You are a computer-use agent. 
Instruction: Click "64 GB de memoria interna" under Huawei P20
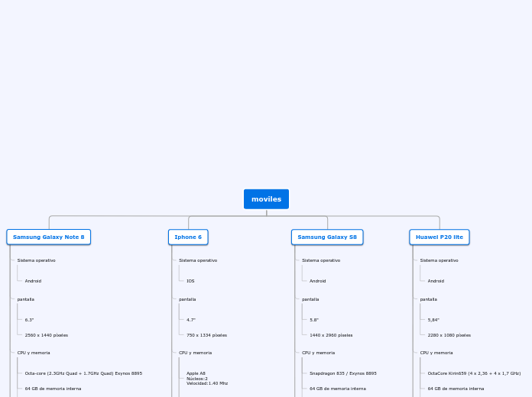(456, 389)
